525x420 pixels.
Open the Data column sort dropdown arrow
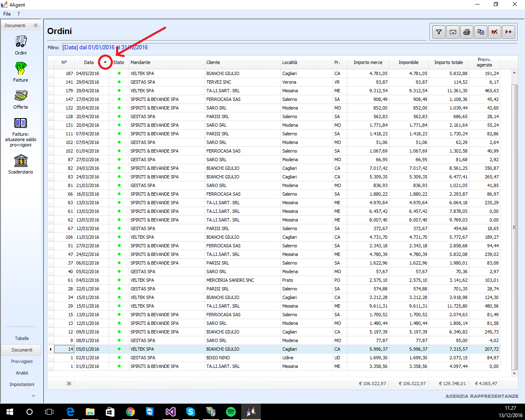click(105, 62)
